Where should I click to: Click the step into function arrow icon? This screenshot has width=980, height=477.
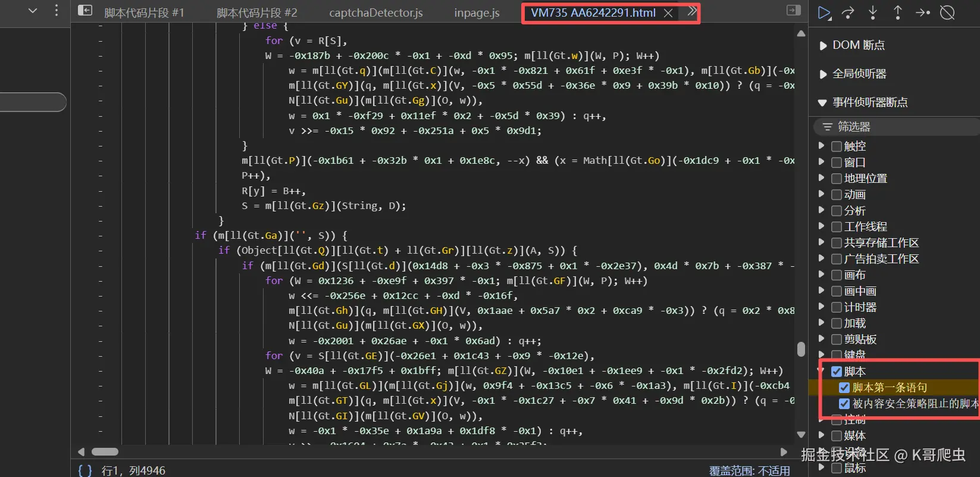tap(873, 13)
